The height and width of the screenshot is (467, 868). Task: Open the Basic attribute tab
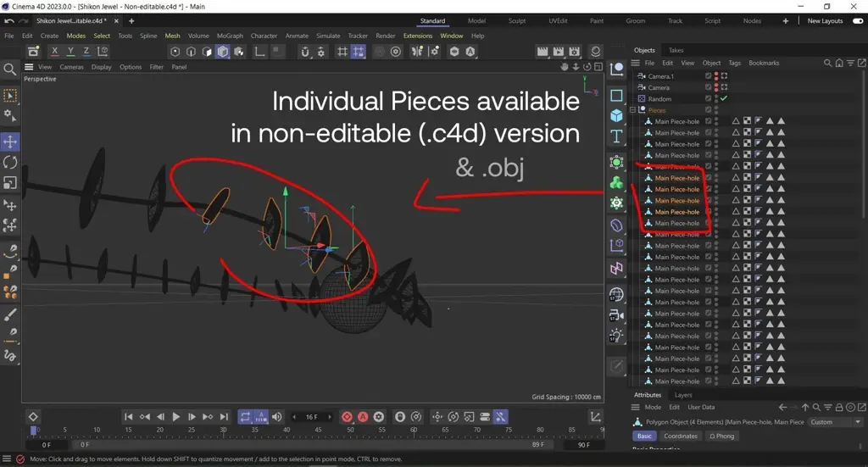point(644,436)
